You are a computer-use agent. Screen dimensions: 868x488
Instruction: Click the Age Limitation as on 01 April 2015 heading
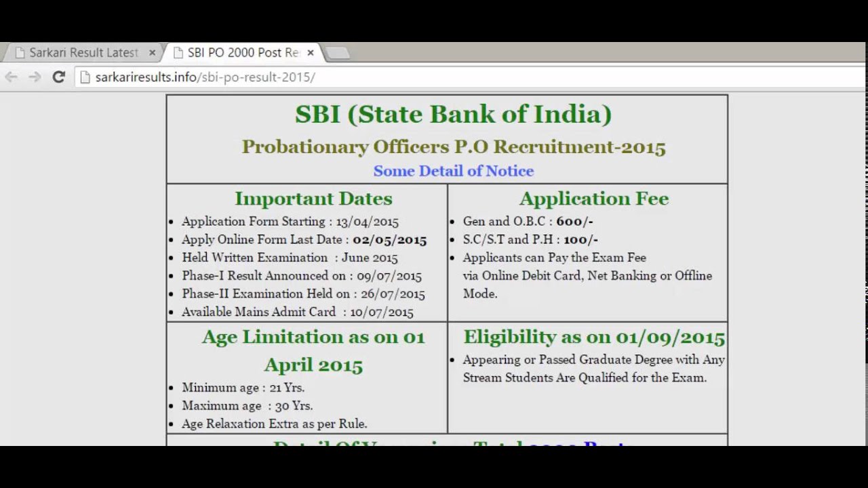point(313,350)
